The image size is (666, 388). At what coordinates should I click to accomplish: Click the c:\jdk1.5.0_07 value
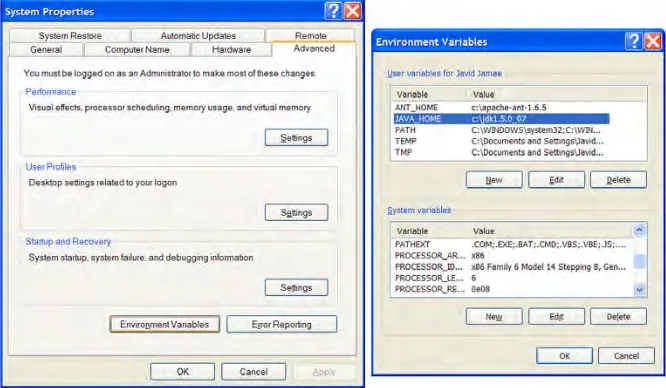499,119
